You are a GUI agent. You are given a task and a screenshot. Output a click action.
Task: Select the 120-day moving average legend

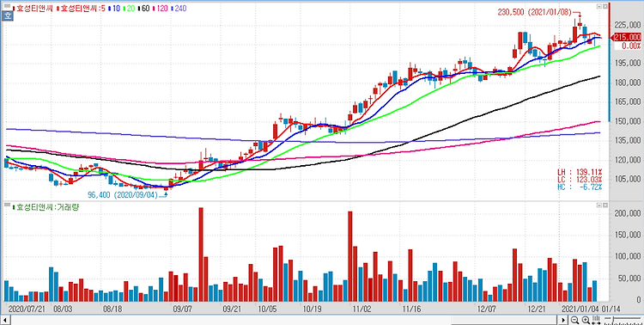click(161, 9)
